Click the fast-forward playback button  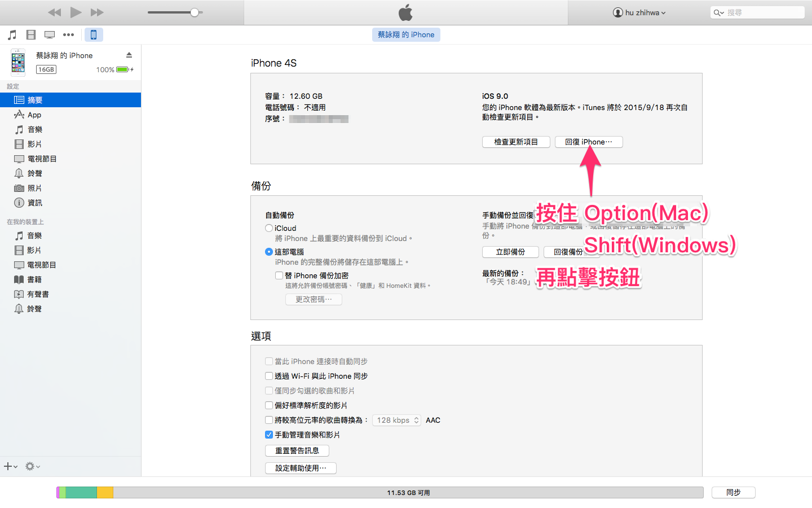point(97,12)
